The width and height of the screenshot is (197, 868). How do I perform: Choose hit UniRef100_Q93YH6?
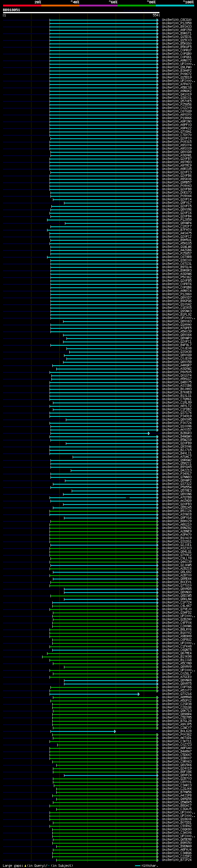[176, 447]
